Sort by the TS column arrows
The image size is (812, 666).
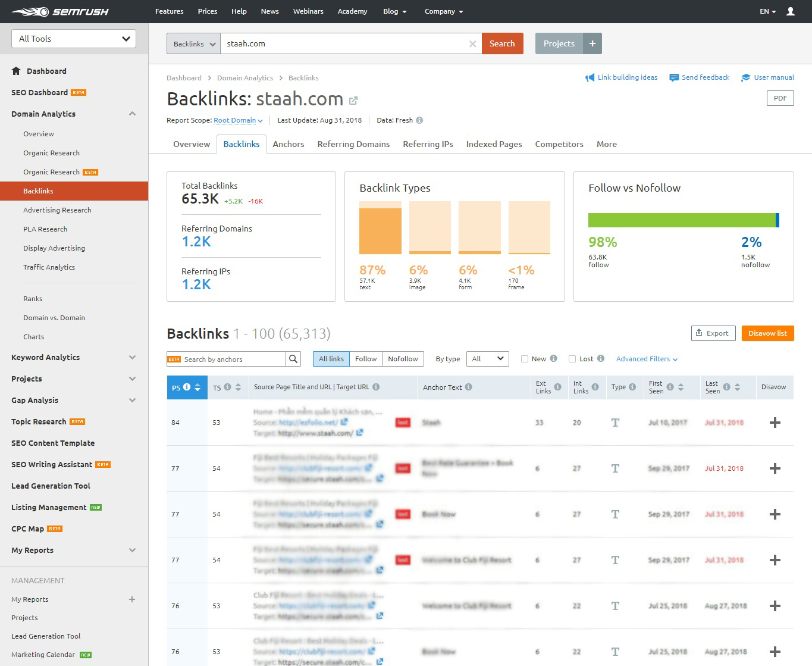coord(238,387)
